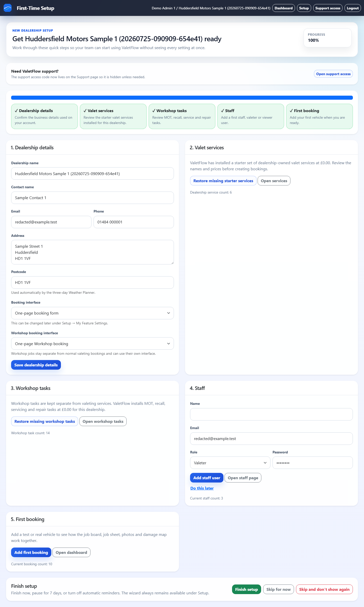
Task: Click the Add staff user button
Action: coord(207,478)
